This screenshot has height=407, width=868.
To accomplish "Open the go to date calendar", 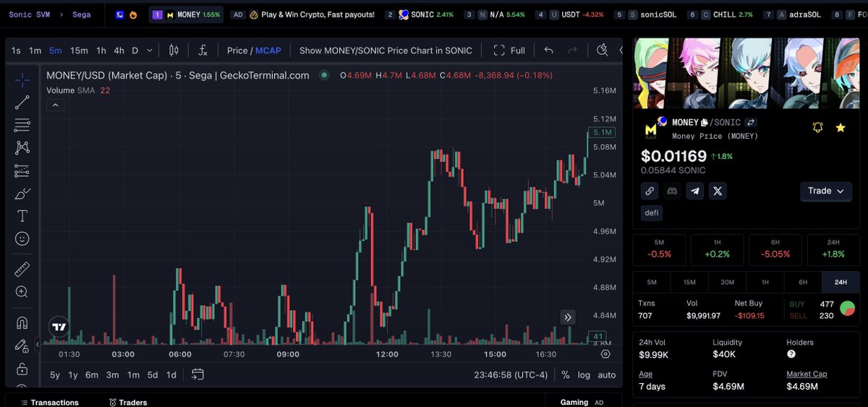I will coord(197,374).
